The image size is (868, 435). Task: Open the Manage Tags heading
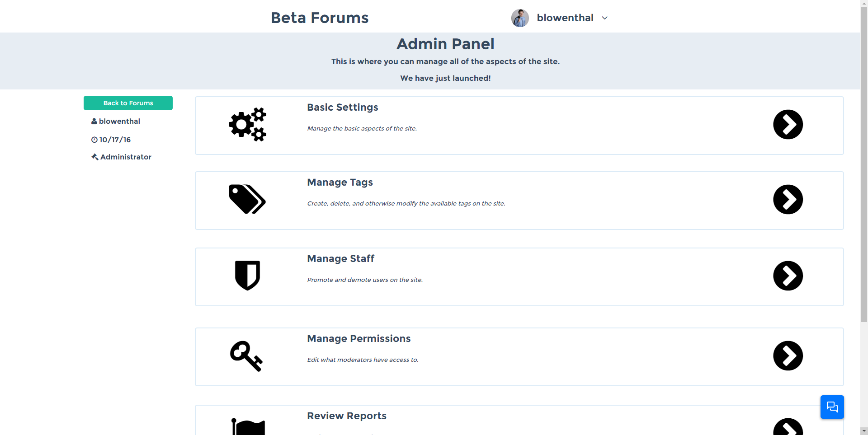tap(340, 182)
